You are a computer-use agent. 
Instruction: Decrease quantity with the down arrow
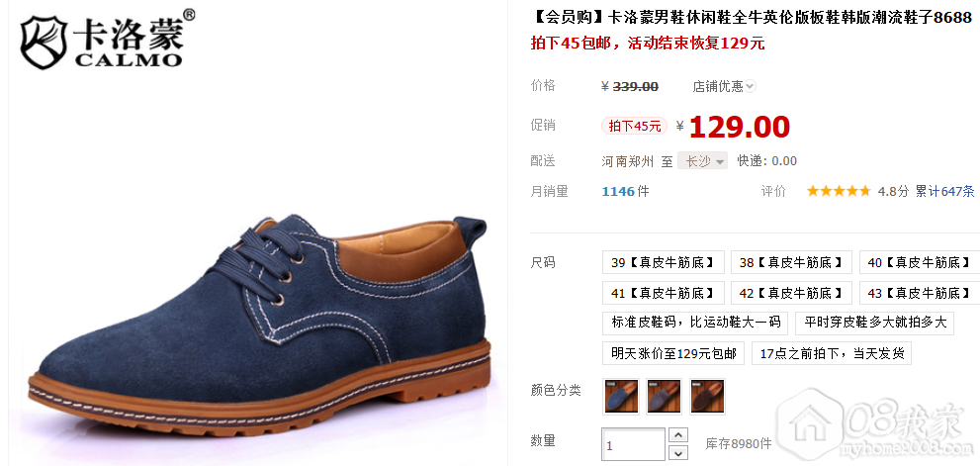pos(678,452)
